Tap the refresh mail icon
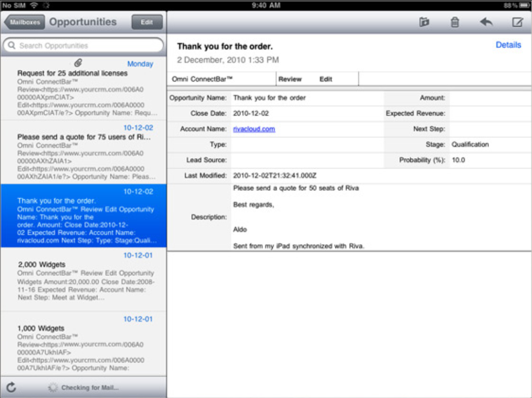Screen dimensions: 532x398 tap(11, 387)
